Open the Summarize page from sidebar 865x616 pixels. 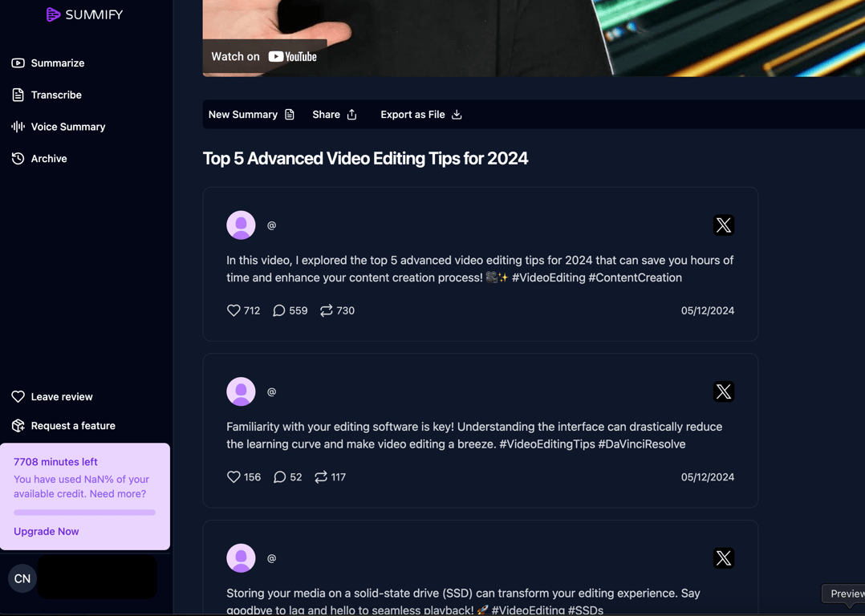[x=48, y=63]
